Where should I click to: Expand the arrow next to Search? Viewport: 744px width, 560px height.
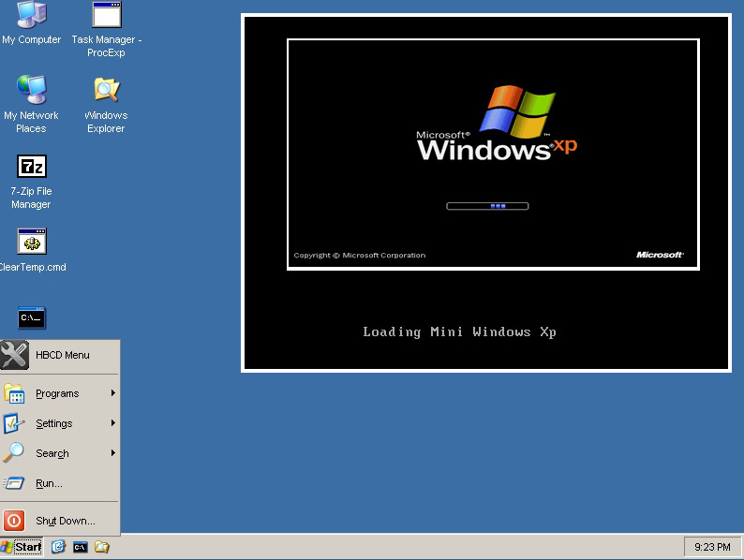pyautogui.click(x=113, y=453)
